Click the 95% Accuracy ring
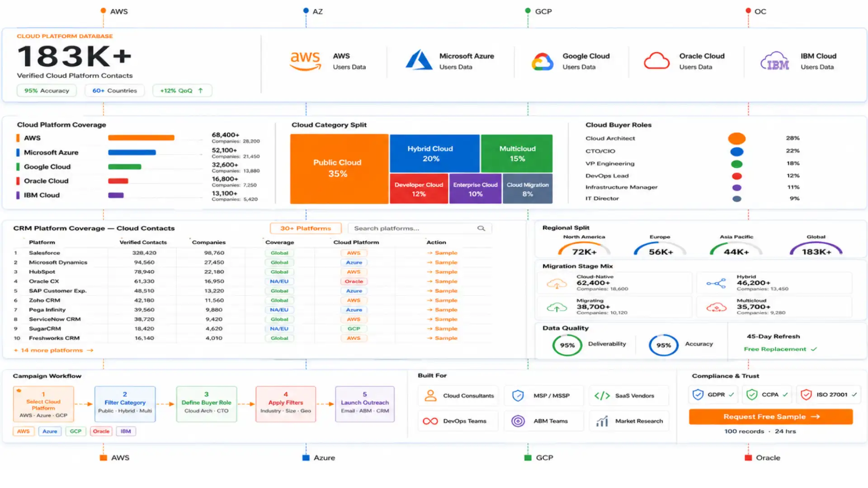868x488 pixels. tap(664, 345)
